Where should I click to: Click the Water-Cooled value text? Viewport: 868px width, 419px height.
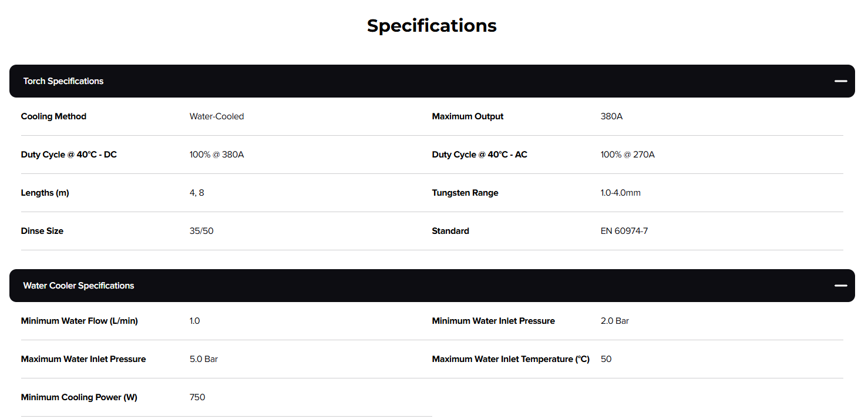tap(217, 116)
